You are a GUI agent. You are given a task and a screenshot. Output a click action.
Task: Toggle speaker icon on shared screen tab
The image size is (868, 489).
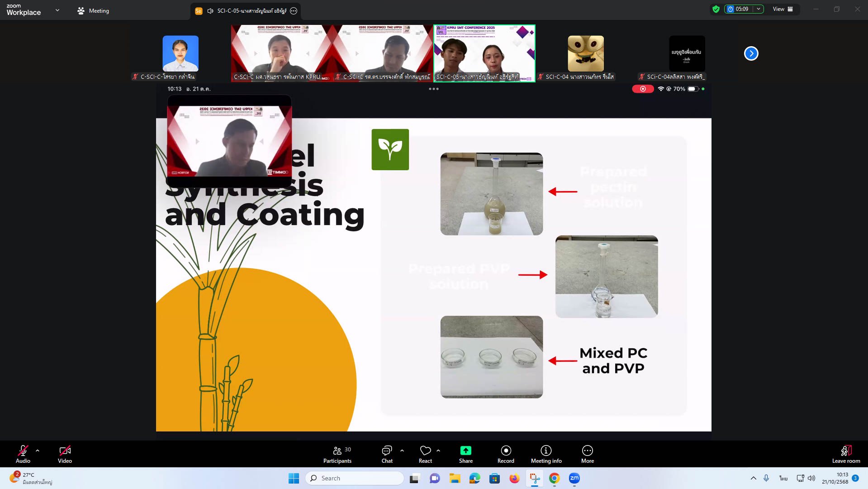click(x=210, y=11)
